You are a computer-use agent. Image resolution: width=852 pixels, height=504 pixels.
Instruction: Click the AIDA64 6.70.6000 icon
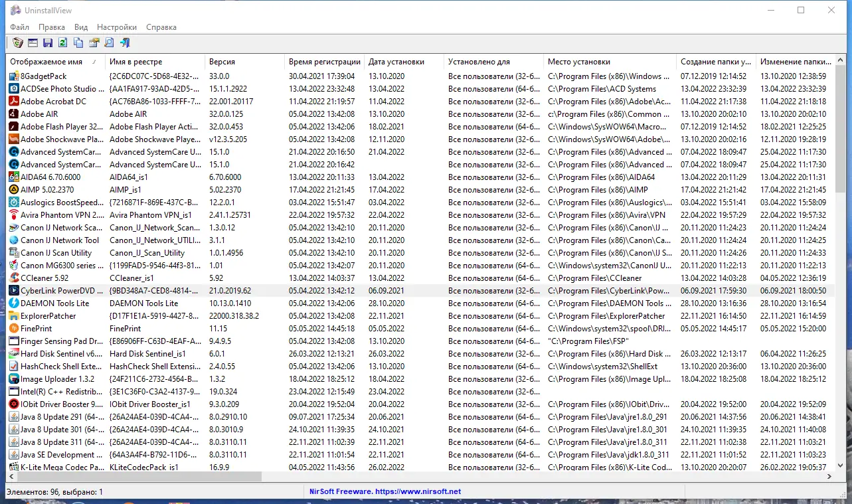click(14, 177)
